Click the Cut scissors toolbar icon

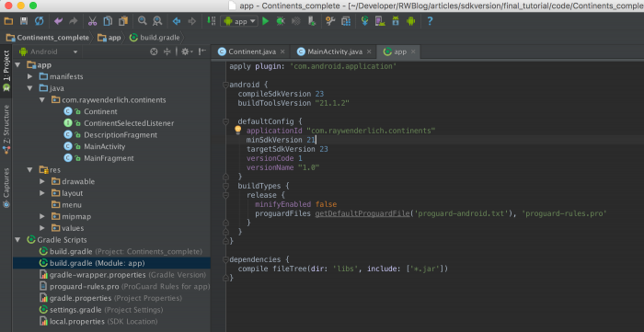(92, 21)
